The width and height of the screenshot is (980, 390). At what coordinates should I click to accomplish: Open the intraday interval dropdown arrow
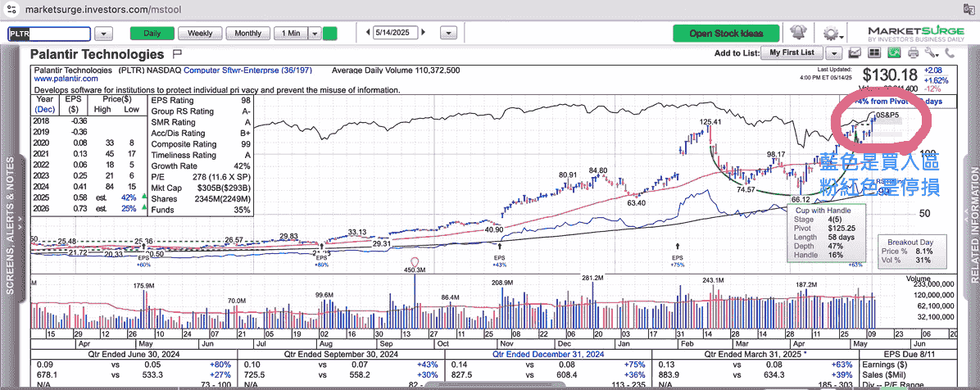[315, 33]
